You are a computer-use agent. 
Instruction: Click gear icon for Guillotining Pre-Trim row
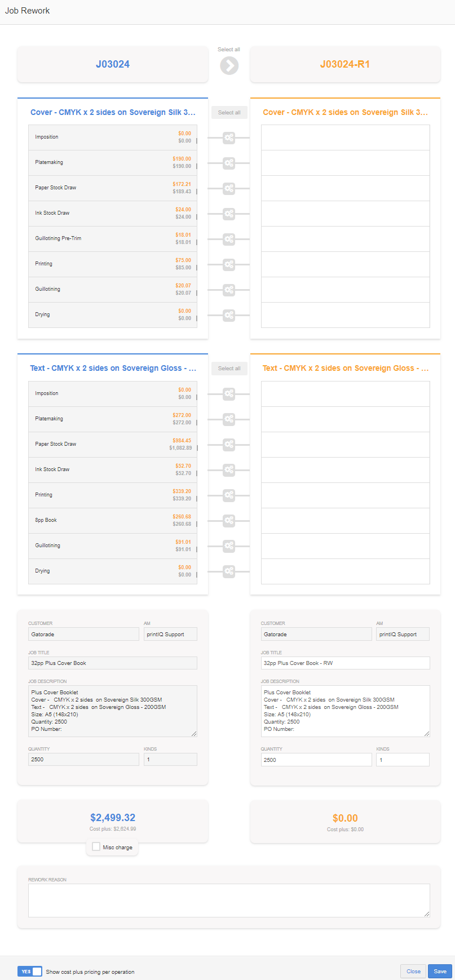click(x=229, y=239)
